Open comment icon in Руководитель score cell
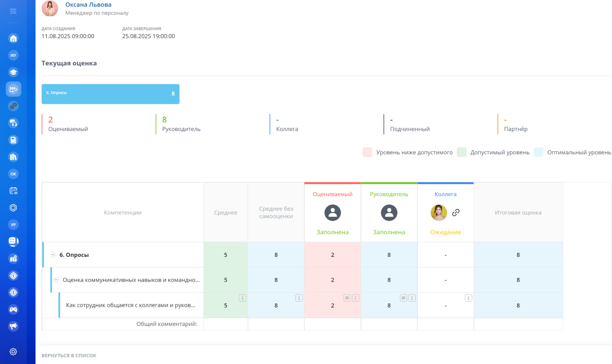The image size is (612, 364). (403, 298)
